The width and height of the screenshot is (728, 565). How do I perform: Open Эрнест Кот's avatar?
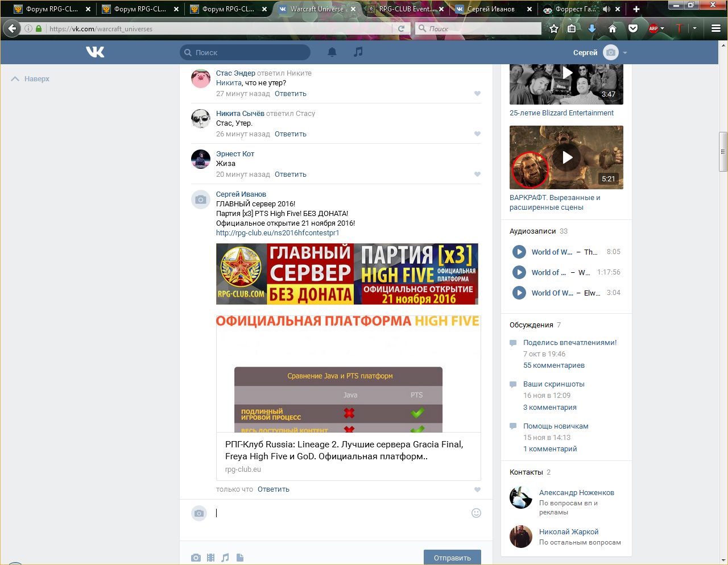pos(201,159)
